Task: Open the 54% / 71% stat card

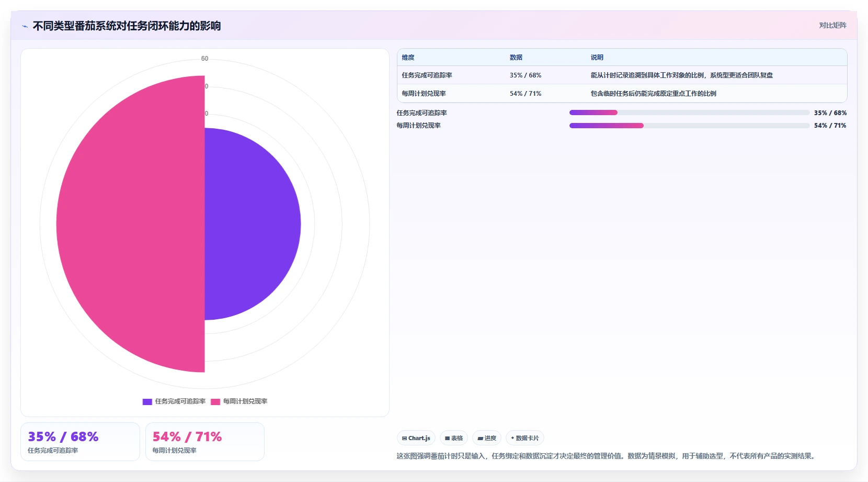Action: tap(205, 442)
